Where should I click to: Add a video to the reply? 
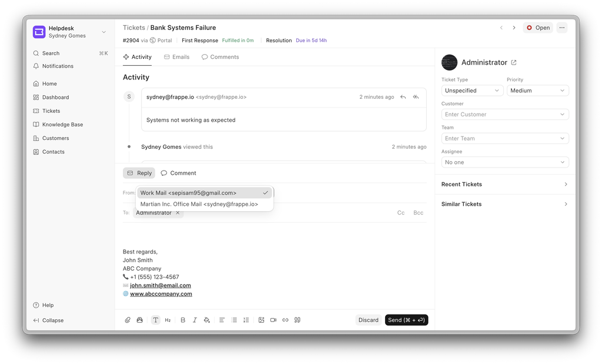[x=273, y=320]
